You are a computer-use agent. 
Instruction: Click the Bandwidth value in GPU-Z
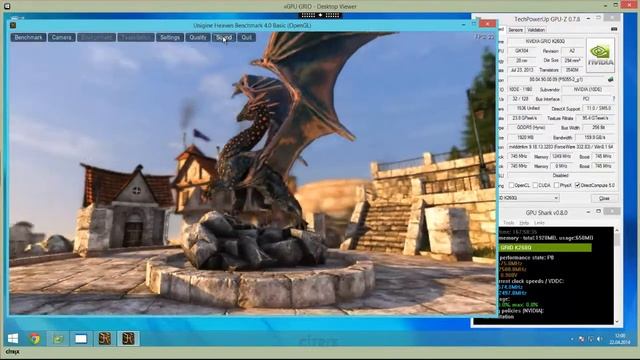tap(596, 138)
